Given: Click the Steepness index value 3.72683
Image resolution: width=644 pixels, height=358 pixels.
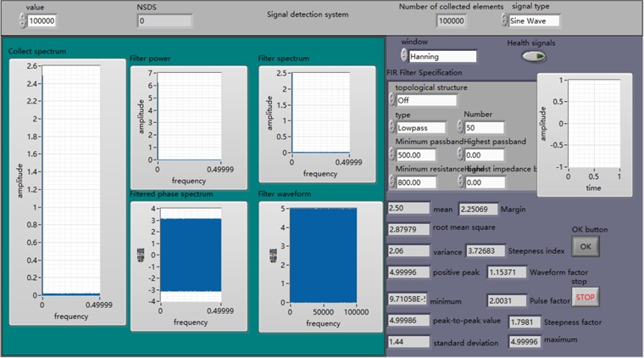Looking at the screenshot, I should 485,251.
